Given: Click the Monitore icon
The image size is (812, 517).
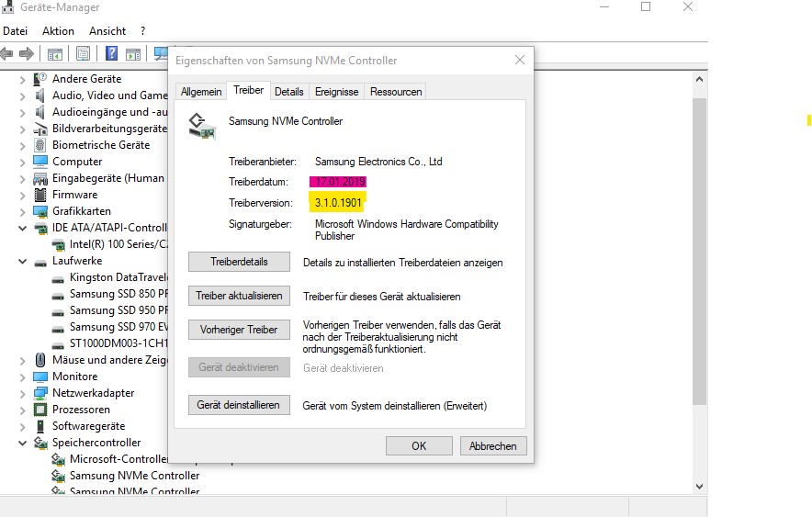Looking at the screenshot, I should (x=40, y=377).
